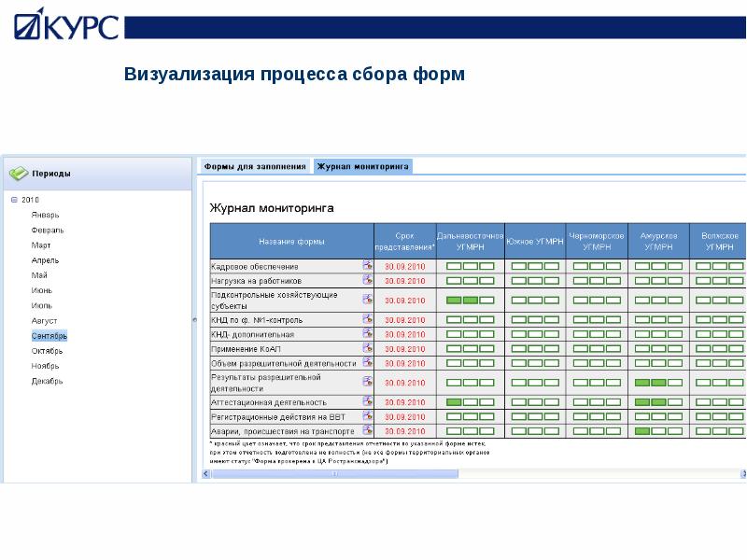Open form icon beside Аттестационная деятельность
Image resolution: width=747 pixels, height=560 pixels.
(x=367, y=401)
